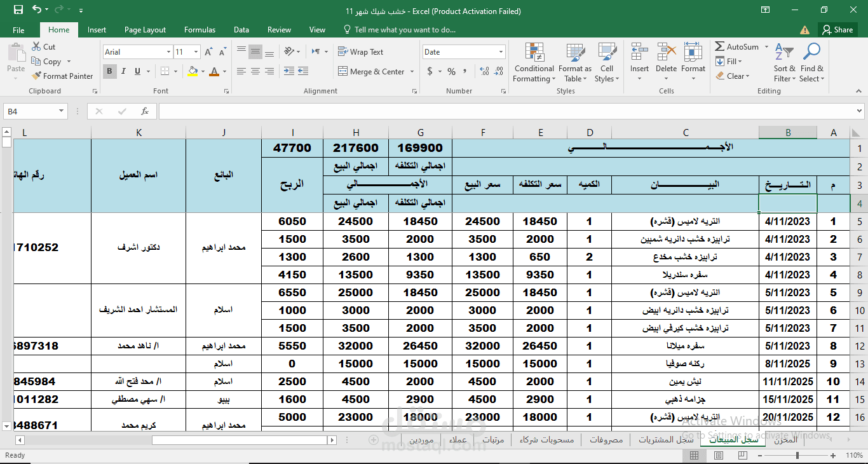868x464 pixels.
Task: Toggle Wrap Text
Action: pyautogui.click(x=360, y=52)
